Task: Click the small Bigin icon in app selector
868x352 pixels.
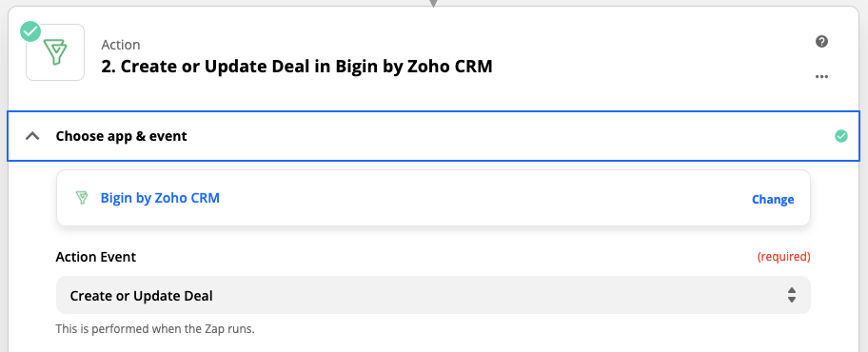Action: [x=82, y=198]
